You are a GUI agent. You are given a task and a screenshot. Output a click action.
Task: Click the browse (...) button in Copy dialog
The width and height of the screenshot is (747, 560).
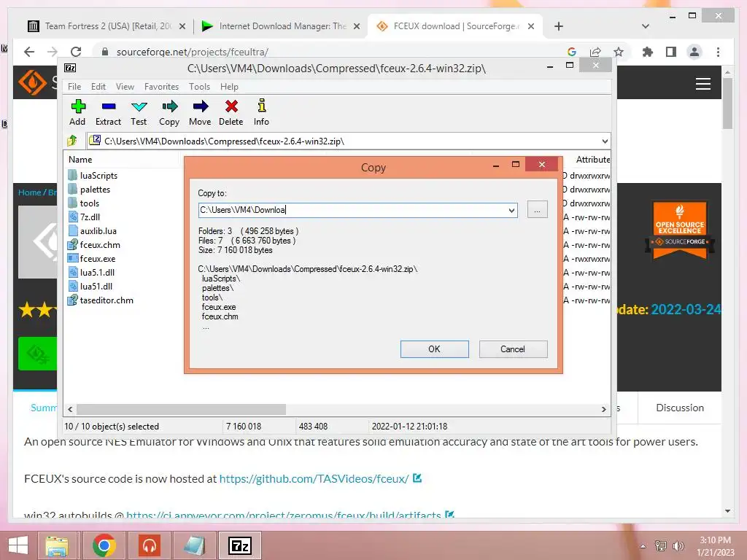tap(538, 209)
